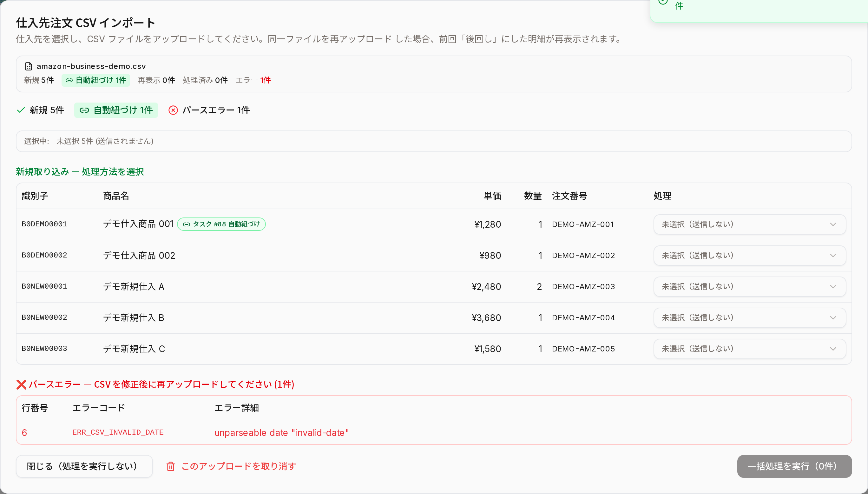The width and height of the screenshot is (868, 494).
Task: Click product name デモ新規仕入 A
Action: [134, 287]
